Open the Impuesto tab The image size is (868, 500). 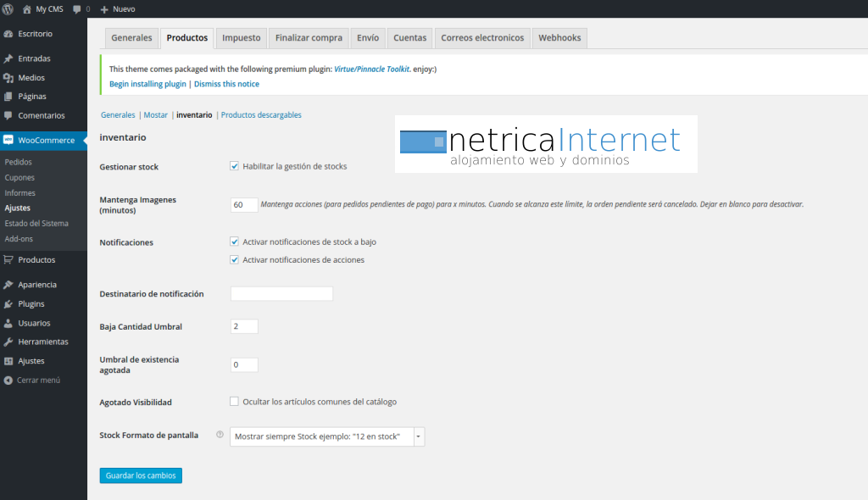(242, 37)
